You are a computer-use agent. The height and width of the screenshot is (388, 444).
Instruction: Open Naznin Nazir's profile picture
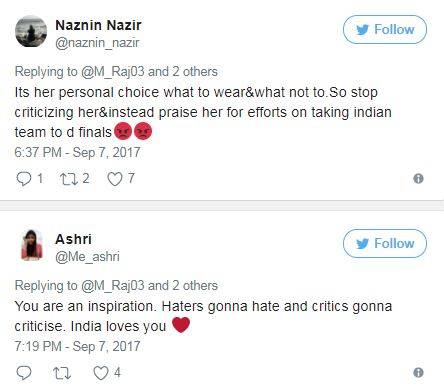tap(31, 31)
